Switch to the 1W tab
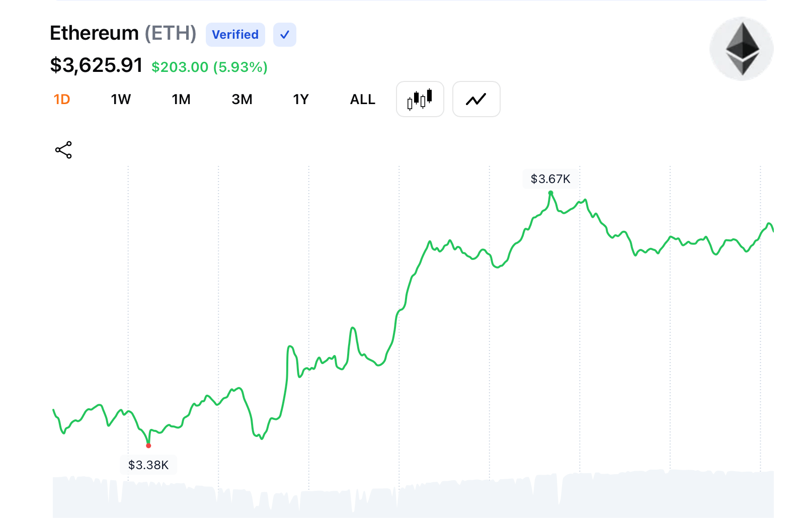The image size is (801, 532). [x=120, y=99]
